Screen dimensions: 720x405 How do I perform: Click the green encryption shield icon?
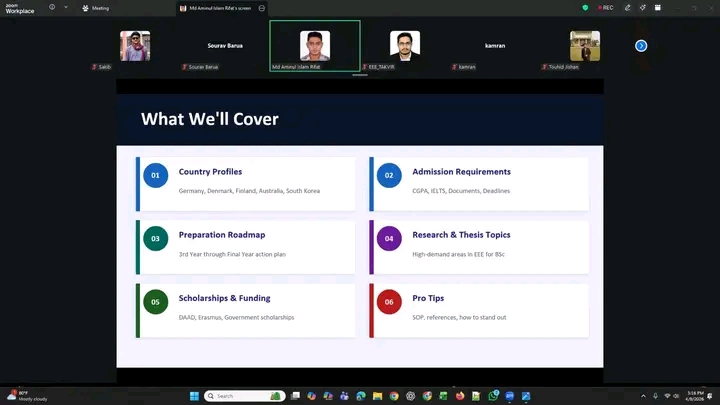[585, 7]
